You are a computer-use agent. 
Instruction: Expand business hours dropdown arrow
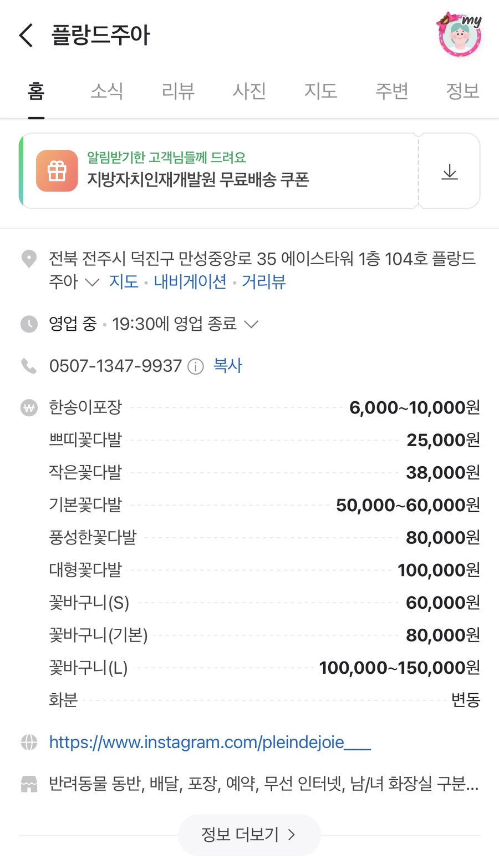point(251,324)
